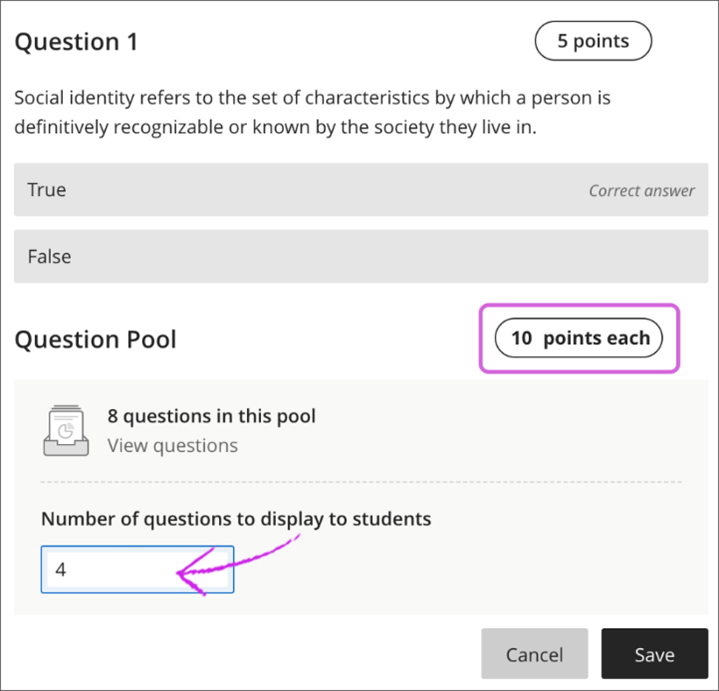Save the question pool settings
Screen dimensions: 719x691
point(654,655)
